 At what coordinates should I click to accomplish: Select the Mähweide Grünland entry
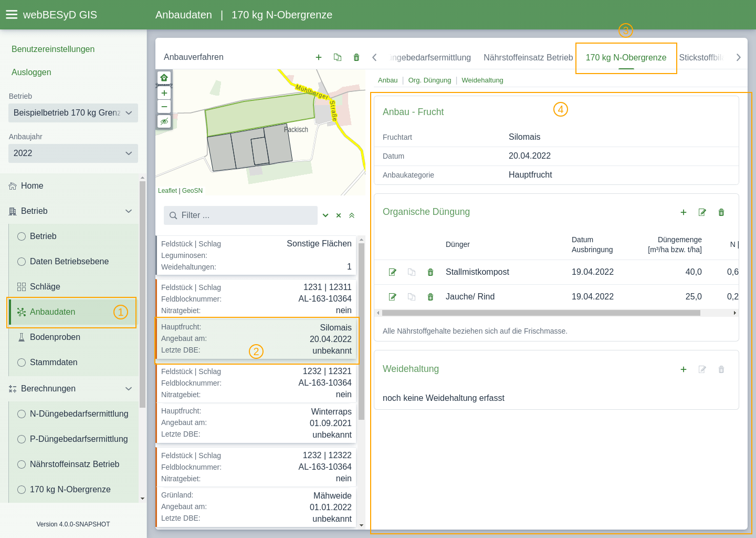(x=256, y=507)
